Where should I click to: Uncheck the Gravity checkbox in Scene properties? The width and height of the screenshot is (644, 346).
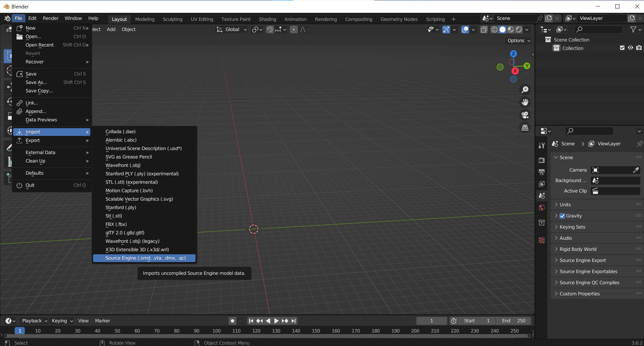tap(562, 216)
